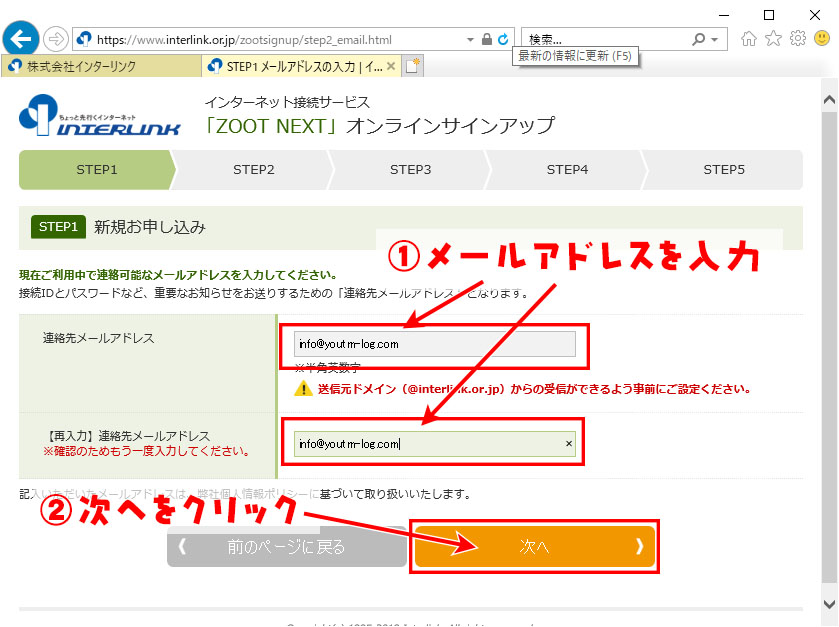Click the yellow warning triangle icon
Viewport: 839px width, 627px height.
click(303, 388)
